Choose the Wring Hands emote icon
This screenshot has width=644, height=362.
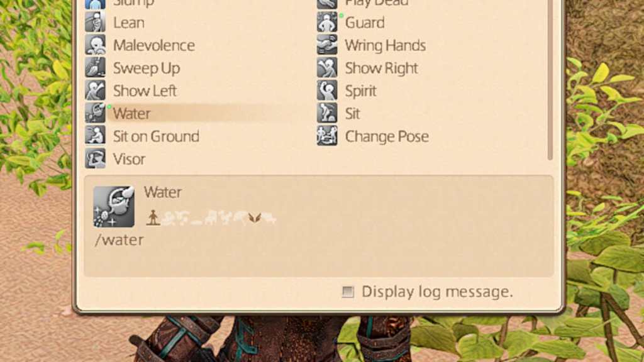pyautogui.click(x=327, y=45)
